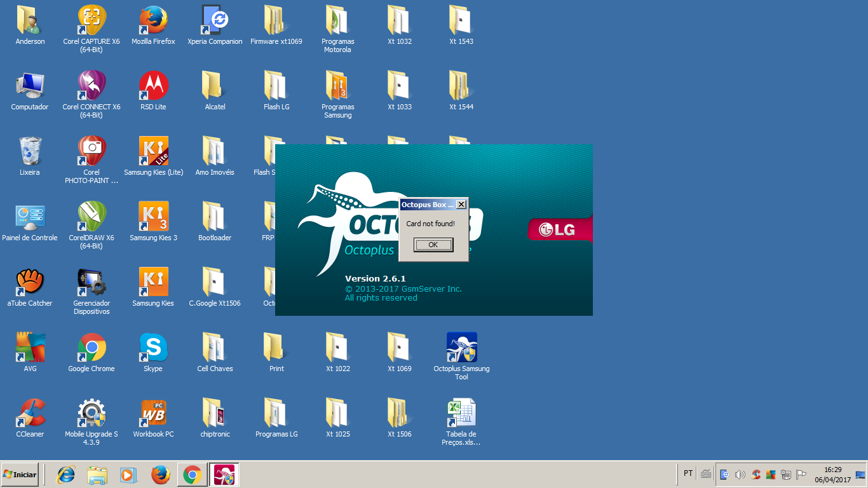Select Corel PHOTO-PAINT desktop shortcut
This screenshot has width=868, height=488.
[92, 160]
